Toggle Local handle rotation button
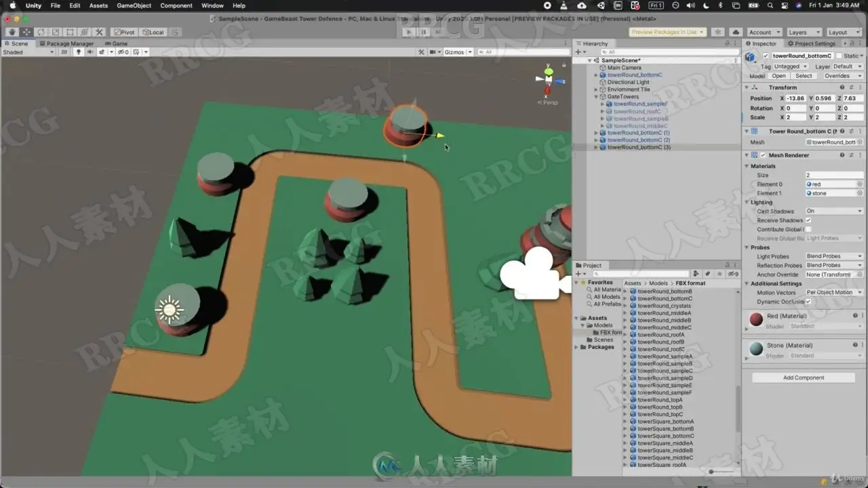The height and width of the screenshot is (488, 868). click(x=153, y=32)
